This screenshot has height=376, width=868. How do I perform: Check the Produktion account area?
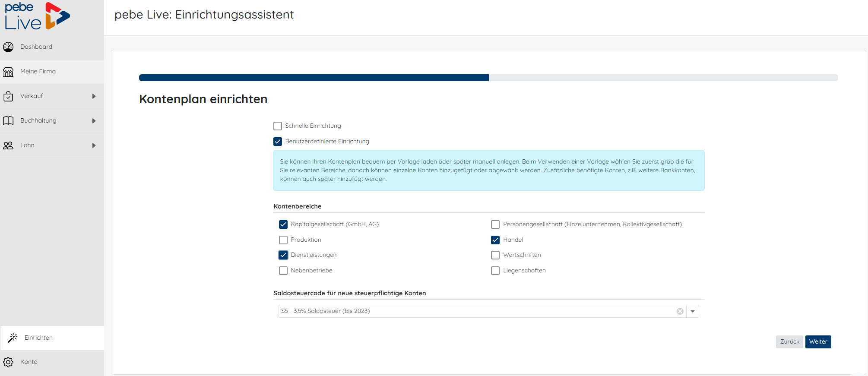(283, 240)
